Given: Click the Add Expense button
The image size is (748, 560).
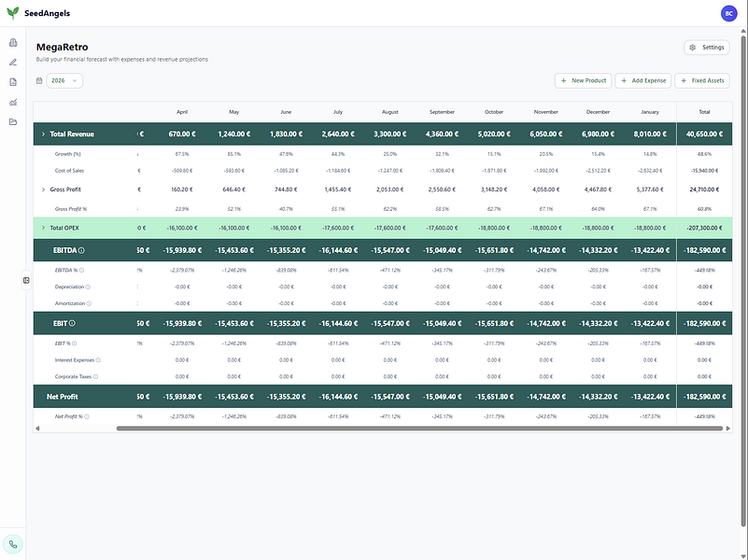Looking at the screenshot, I should (643, 80).
